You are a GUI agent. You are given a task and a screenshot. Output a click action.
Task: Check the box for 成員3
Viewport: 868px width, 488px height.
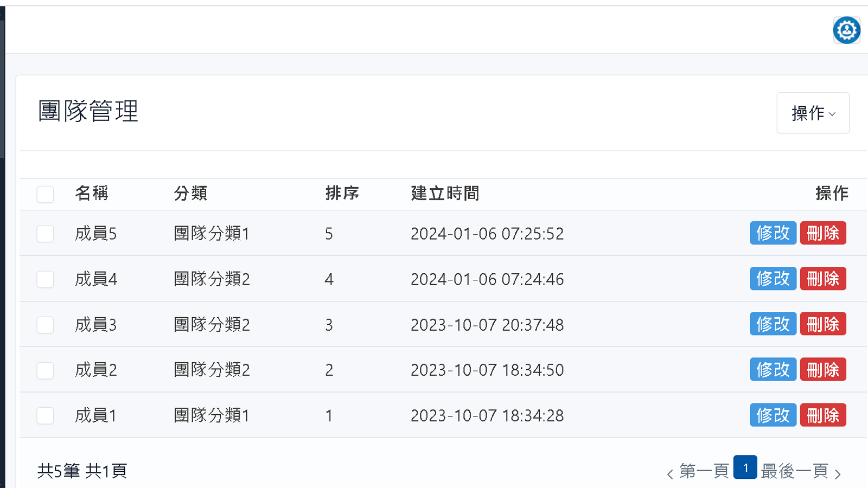tap(45, 325)
